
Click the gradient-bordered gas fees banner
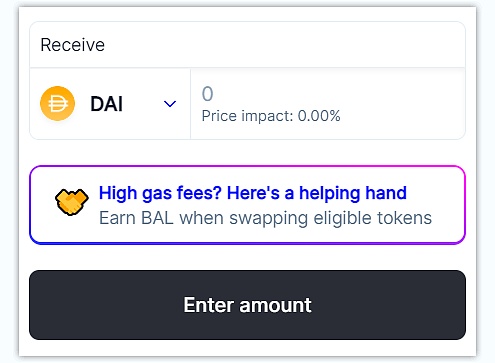[247, 205]
